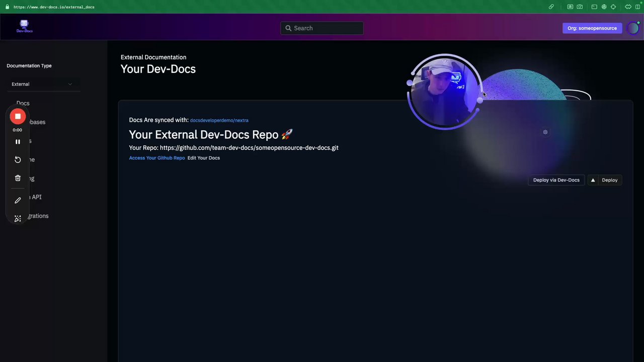
Task: Click the Dev-Docs logo
Action: (24, 27)
